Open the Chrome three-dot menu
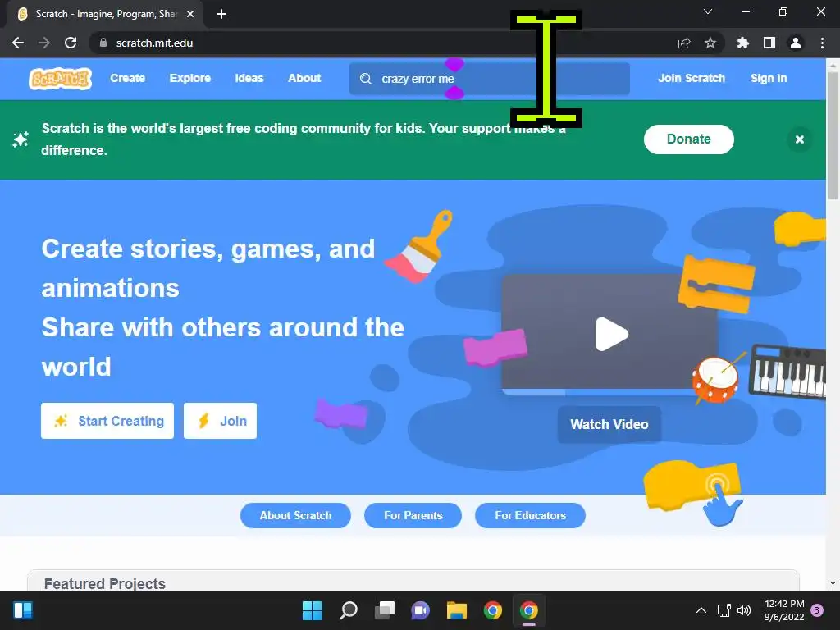Screen dimensions: 840x630 pos(822,43)
